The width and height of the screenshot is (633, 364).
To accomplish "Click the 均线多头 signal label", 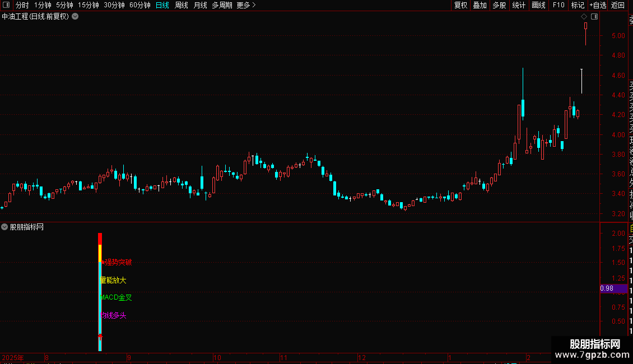I will click(113, 315).
